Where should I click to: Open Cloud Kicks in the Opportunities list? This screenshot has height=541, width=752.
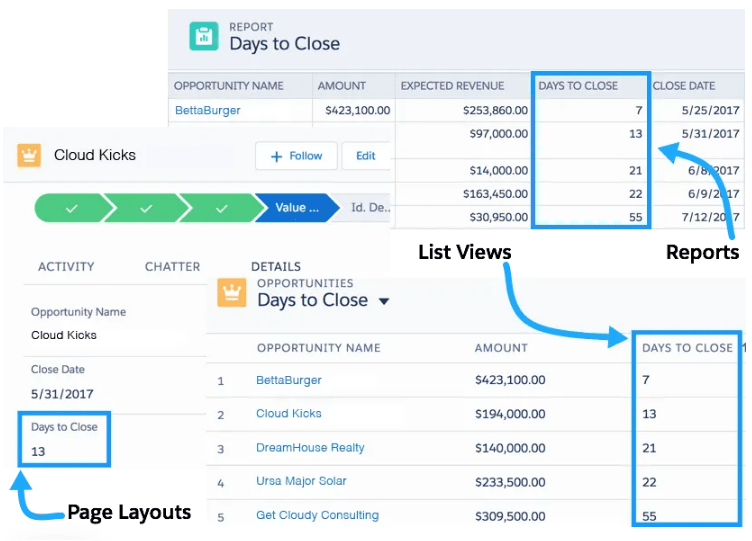tap(289, 413)
